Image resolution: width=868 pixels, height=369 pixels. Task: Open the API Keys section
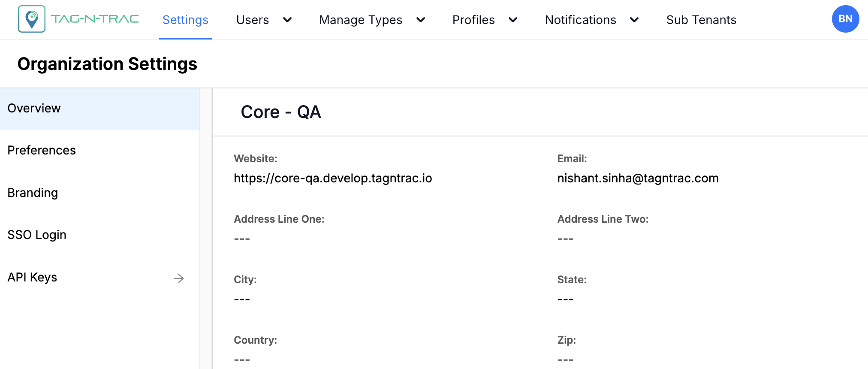point(33,278)
